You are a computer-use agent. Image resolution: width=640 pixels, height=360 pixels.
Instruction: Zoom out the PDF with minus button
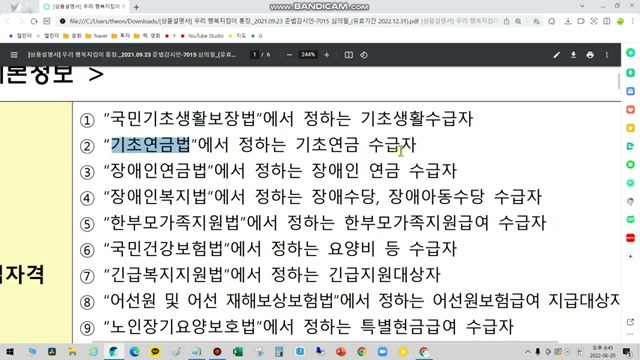289,55
